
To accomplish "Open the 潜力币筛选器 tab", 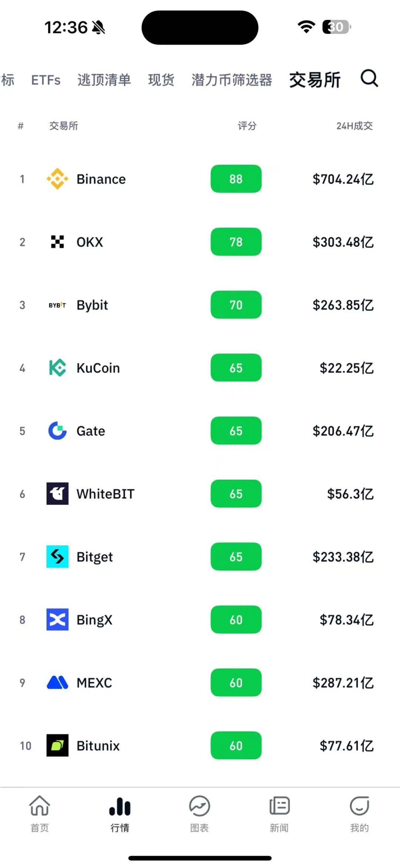I will [232, 80].
